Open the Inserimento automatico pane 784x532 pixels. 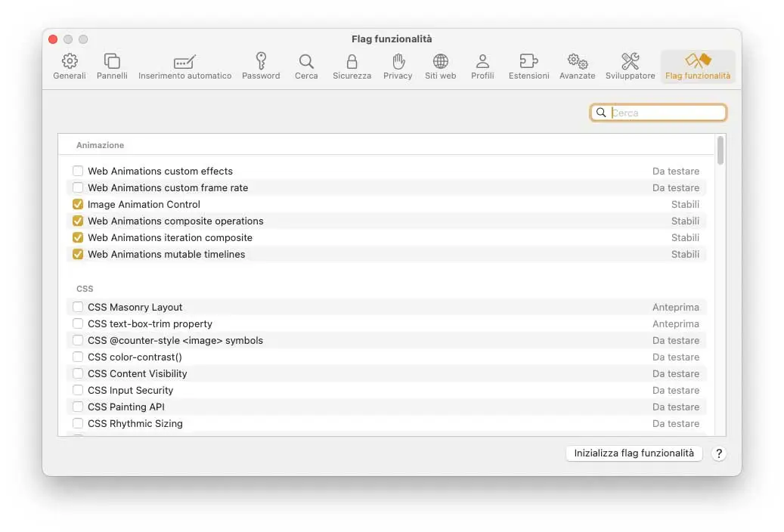[x=184, y=66]
